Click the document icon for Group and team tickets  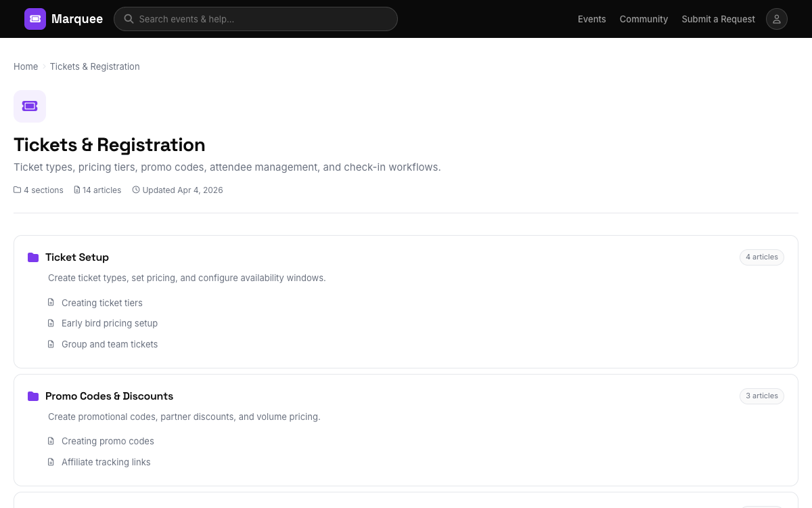pos(51,344)
